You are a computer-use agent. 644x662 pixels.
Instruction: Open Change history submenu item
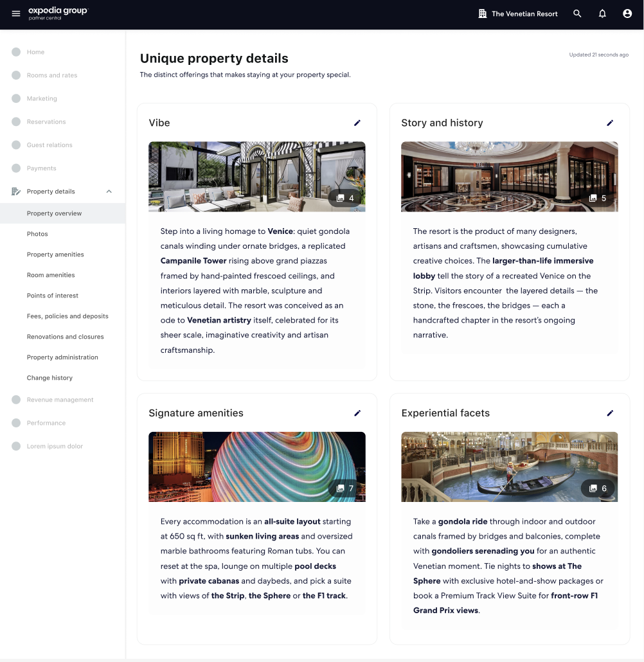point(50,378)
